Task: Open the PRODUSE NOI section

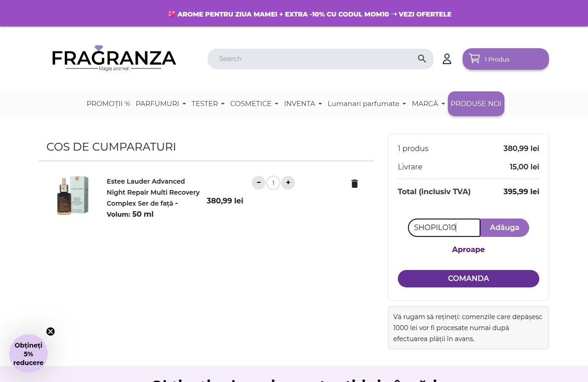Action: click(x=476, y=104)
